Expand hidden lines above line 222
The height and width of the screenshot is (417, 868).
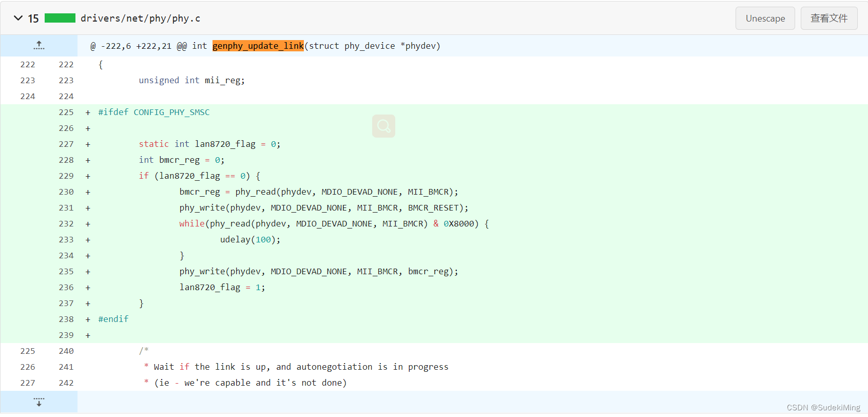39,46
